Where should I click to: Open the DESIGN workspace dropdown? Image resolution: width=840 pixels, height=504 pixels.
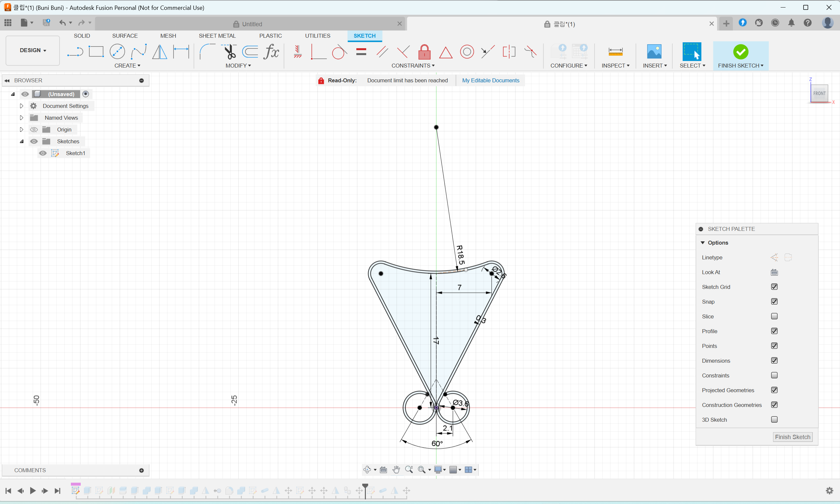(32, 50)
